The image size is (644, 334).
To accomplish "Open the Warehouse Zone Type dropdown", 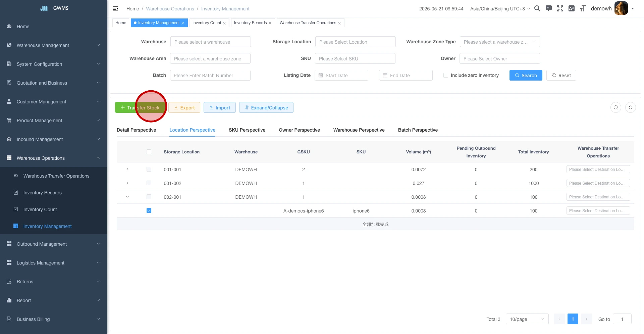I will (500, 42).
